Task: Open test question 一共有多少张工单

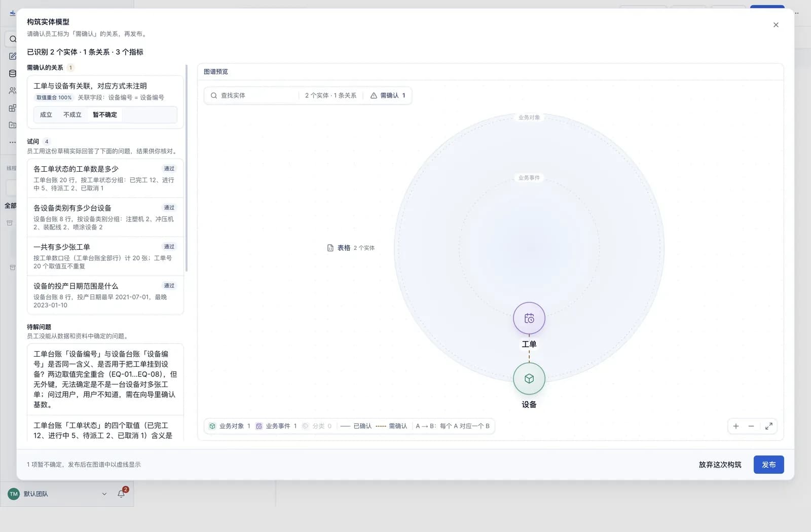Action: pyautogui.click(x=105, y=256)
